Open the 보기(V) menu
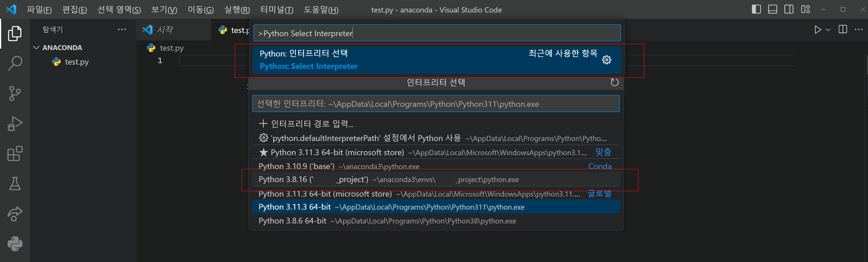Screen dimensions: 868x262 pos(164,10)
